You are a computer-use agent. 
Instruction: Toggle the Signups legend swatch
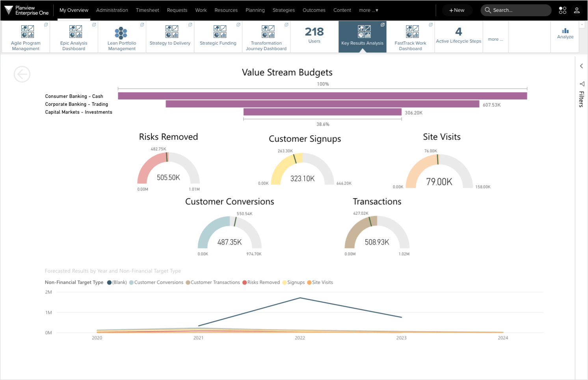(x=285, y=283)
